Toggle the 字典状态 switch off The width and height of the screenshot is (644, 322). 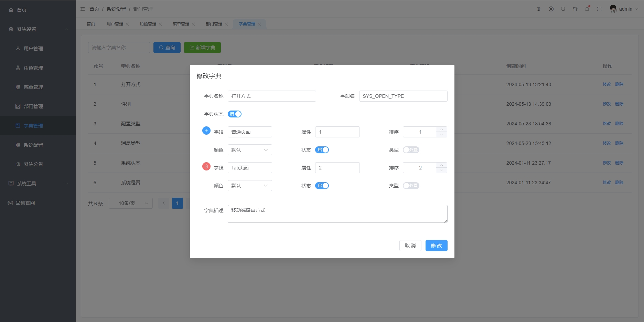click(x=235, y=114)
